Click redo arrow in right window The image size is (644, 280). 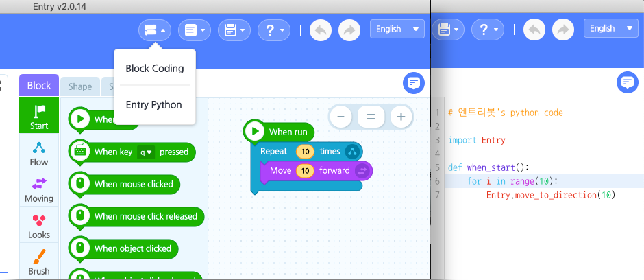(x=563, y=30)
